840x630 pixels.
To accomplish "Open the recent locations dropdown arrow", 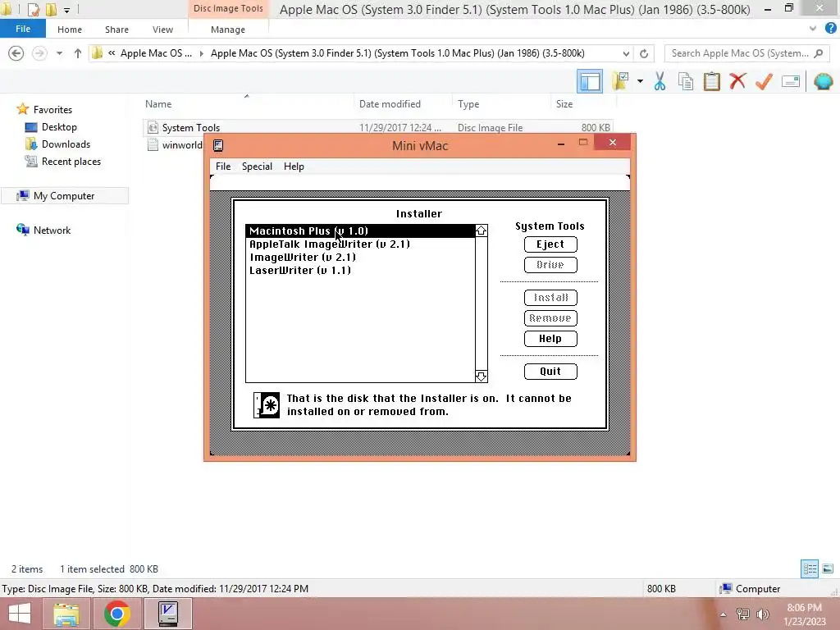I will pos(59,53).
